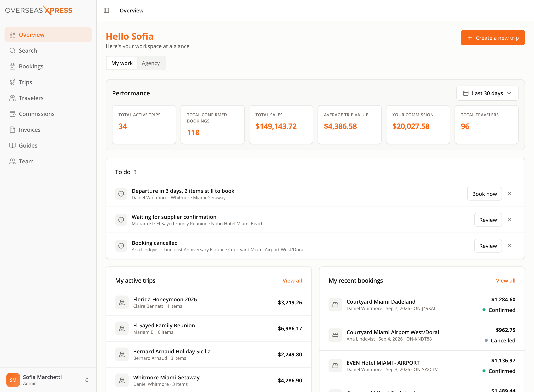
Task: Open Guides in the sidebar
Action: click(x=48, y=145)
